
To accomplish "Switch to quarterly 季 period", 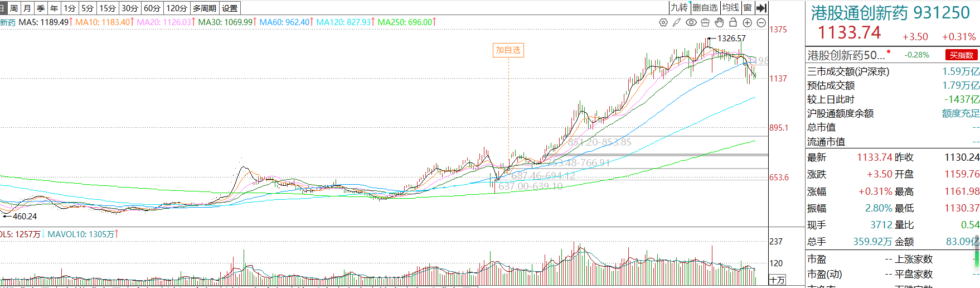I will 41,8.
